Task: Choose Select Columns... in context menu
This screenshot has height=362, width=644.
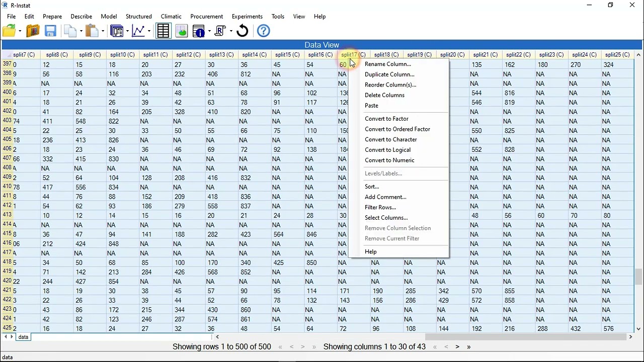Action: click(x=386, y=218)
